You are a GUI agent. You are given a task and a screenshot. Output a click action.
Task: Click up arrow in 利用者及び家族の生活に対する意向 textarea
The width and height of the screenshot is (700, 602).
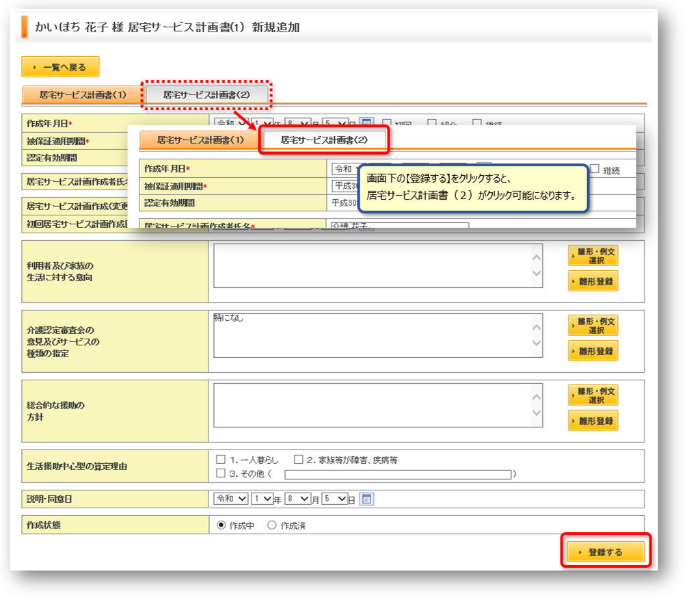(537, 258)
